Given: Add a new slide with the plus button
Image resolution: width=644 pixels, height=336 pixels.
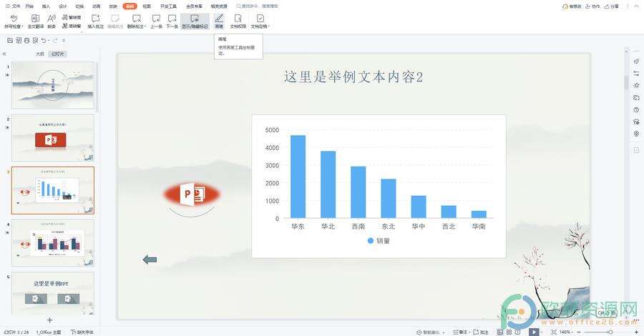Looking at the screenshot, I should tap(49, 320).
